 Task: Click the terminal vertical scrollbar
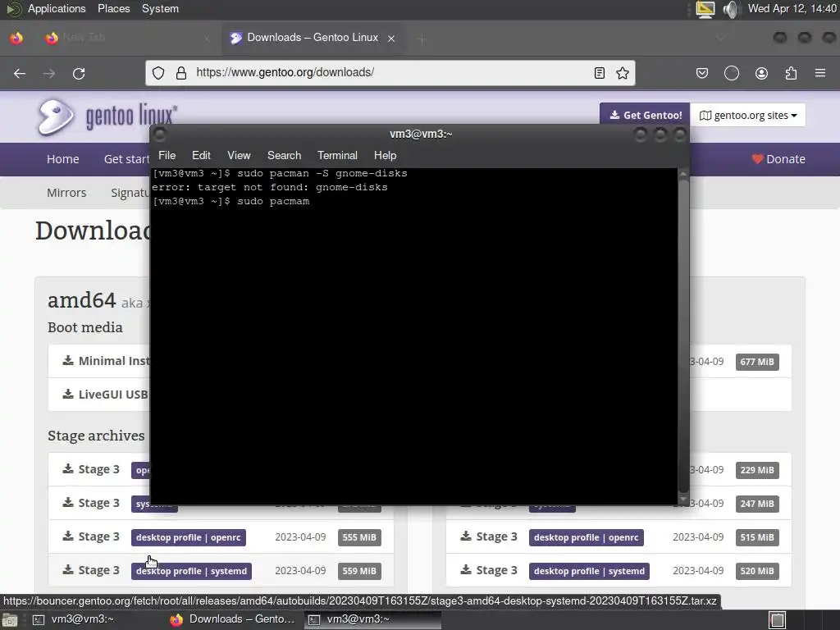coord(683,336)
